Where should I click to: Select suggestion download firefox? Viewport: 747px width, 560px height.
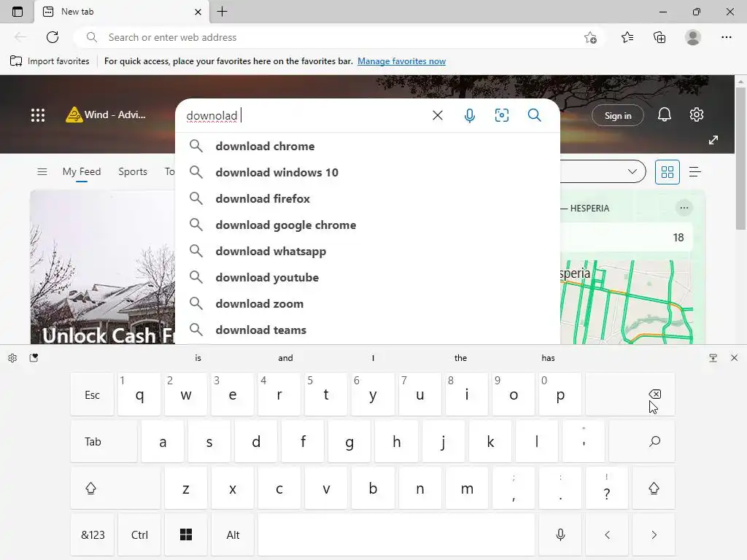click(x=368, y=198)
